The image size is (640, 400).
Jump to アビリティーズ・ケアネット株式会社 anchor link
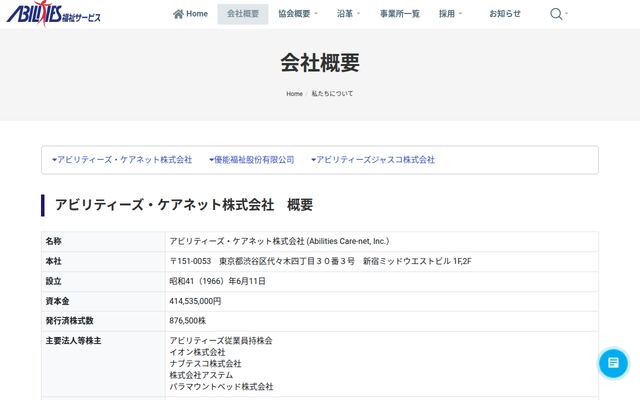pyautogui.click(x=122, y=160)
